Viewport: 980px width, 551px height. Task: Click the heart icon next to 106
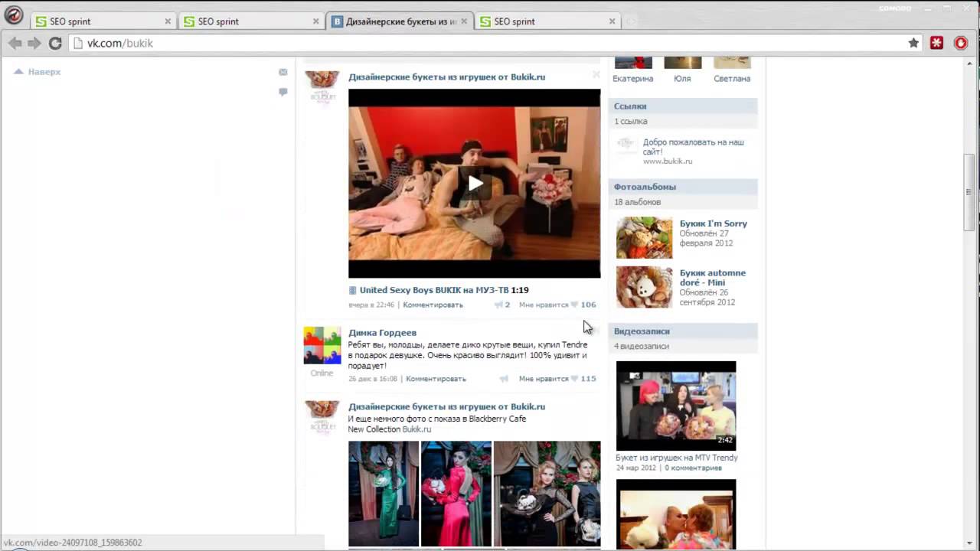point(574,305)
